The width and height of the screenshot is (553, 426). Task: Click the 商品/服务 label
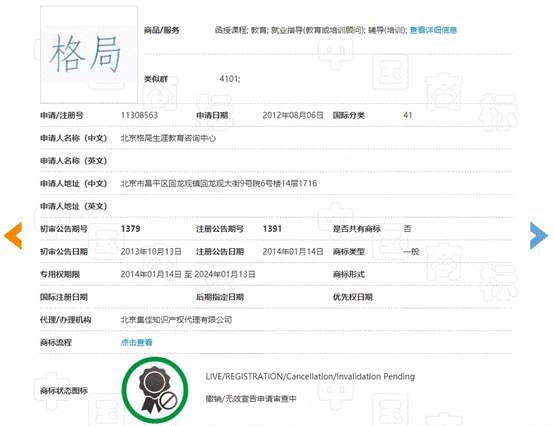click(162, 30)
